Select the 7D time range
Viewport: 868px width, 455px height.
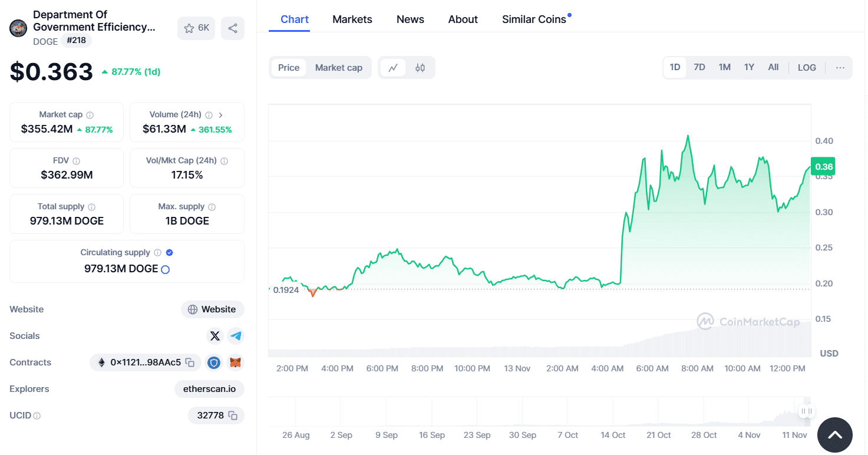699,67
